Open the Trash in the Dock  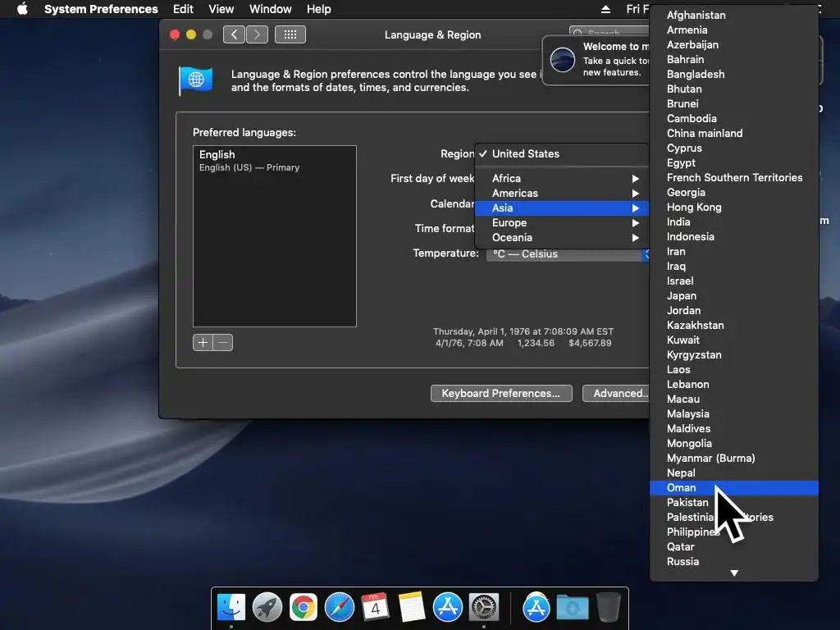(608, 608)
